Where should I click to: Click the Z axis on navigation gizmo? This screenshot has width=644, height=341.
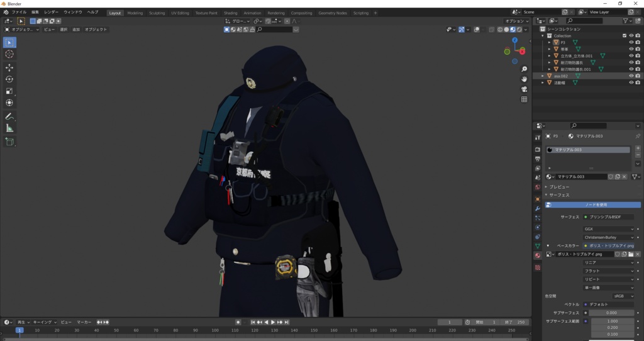click(x=514, y=40)
